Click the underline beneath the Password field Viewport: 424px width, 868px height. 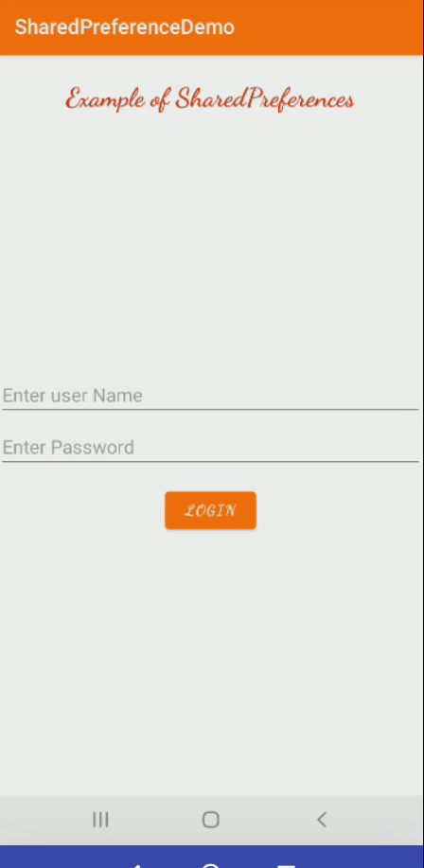point(210,461)
